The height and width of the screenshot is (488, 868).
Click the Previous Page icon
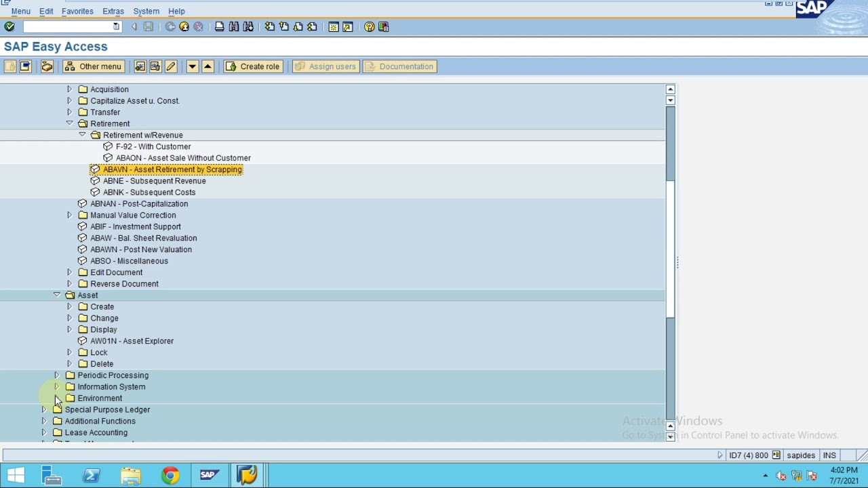(x=284, y=26)
